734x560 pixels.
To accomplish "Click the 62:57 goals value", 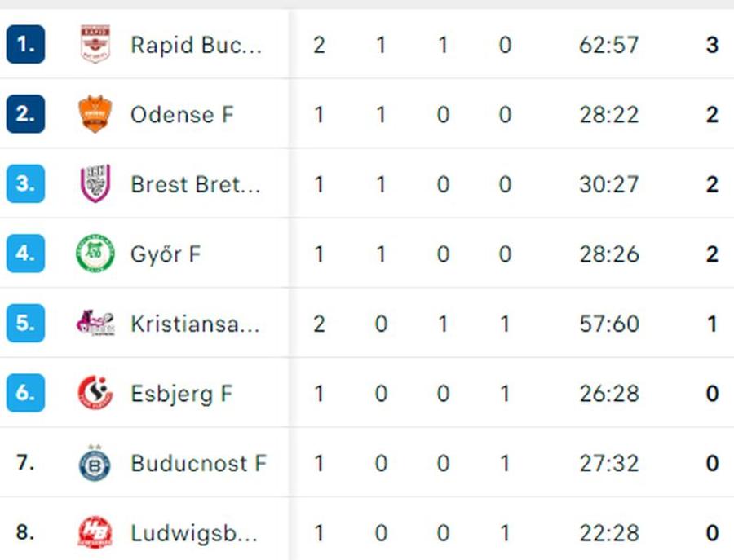I will click(x=609, y=45).
